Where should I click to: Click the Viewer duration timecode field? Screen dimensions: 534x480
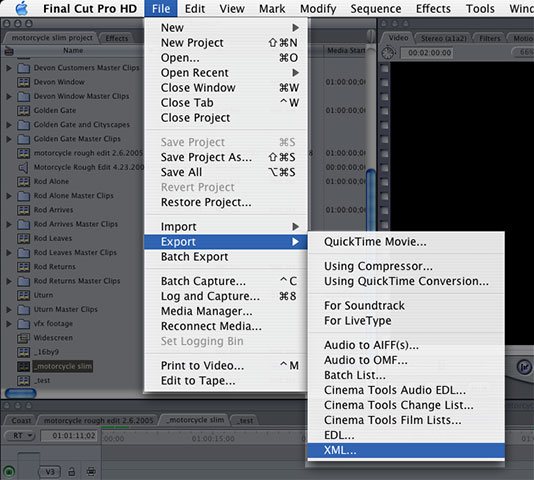427,53
